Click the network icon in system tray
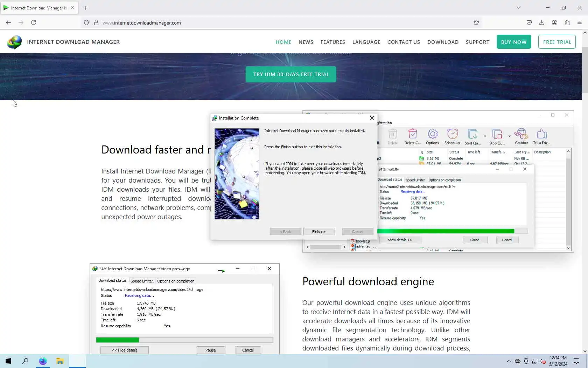588x368 pixels. [534, 361]
